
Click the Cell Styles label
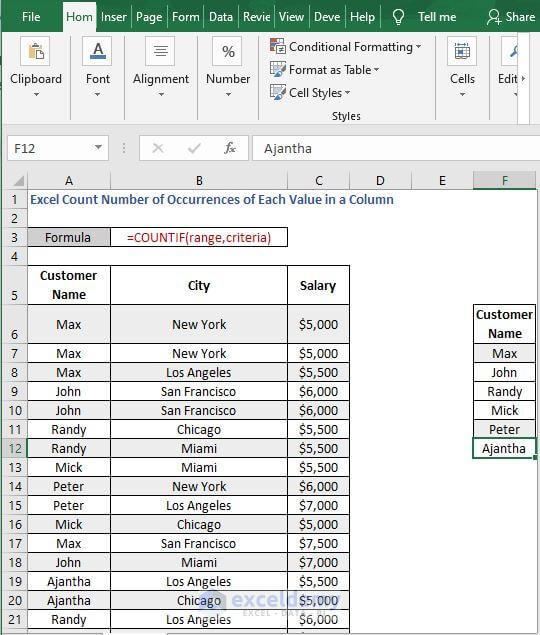[x=316, y=93]
